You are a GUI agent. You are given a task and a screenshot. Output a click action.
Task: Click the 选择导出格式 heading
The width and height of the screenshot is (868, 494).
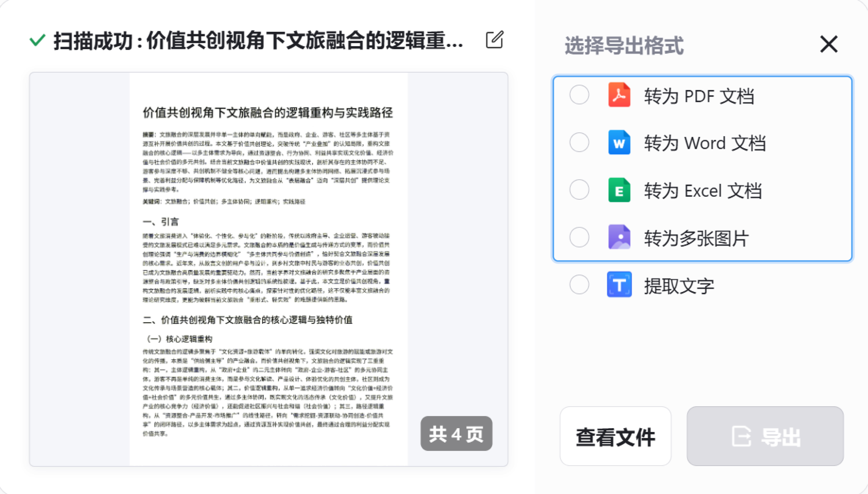tap(624, 45)
